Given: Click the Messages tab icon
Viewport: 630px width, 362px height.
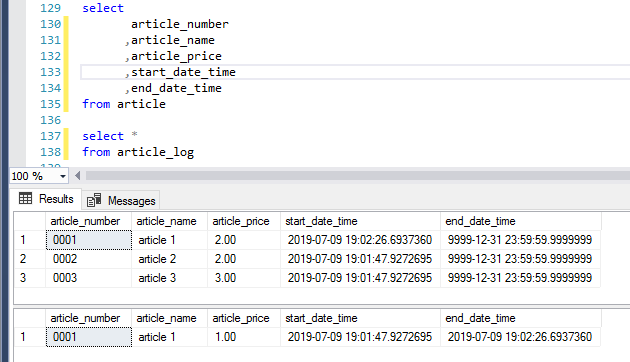Looking at the screenshot, I should tap(94, 200).
